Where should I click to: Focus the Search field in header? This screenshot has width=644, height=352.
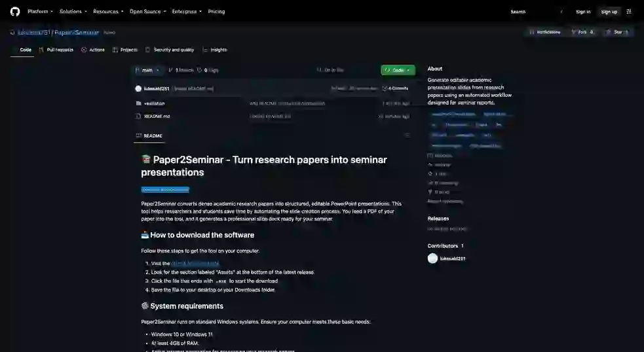pyautogui.click(x=537, y=12)
